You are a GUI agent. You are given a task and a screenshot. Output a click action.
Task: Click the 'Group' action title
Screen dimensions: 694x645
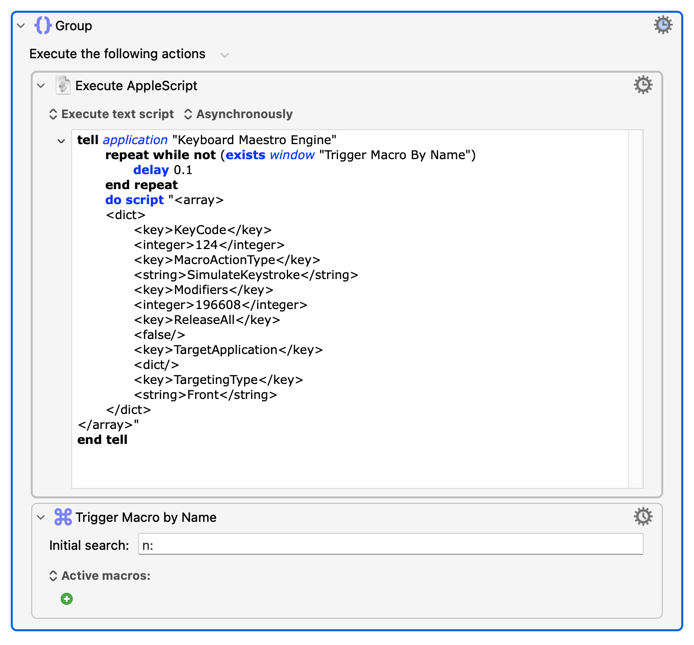[73, 26]
